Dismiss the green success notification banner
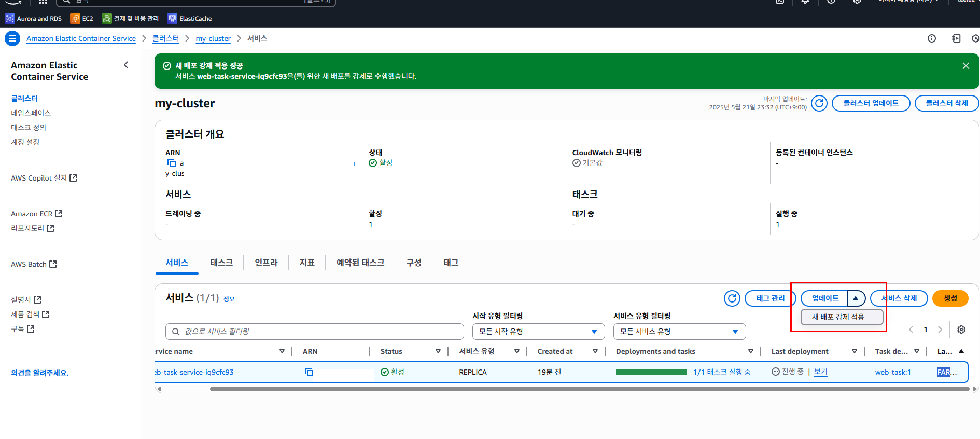Viewport: 980px width, 439px height. 965,66
